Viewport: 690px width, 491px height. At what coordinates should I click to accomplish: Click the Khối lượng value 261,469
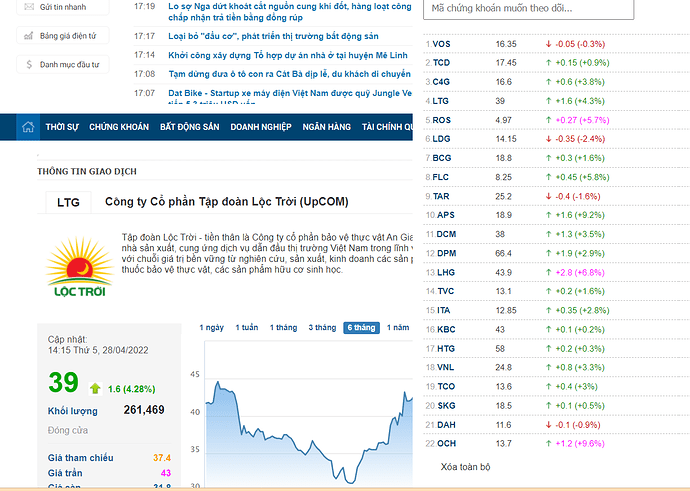144,410
